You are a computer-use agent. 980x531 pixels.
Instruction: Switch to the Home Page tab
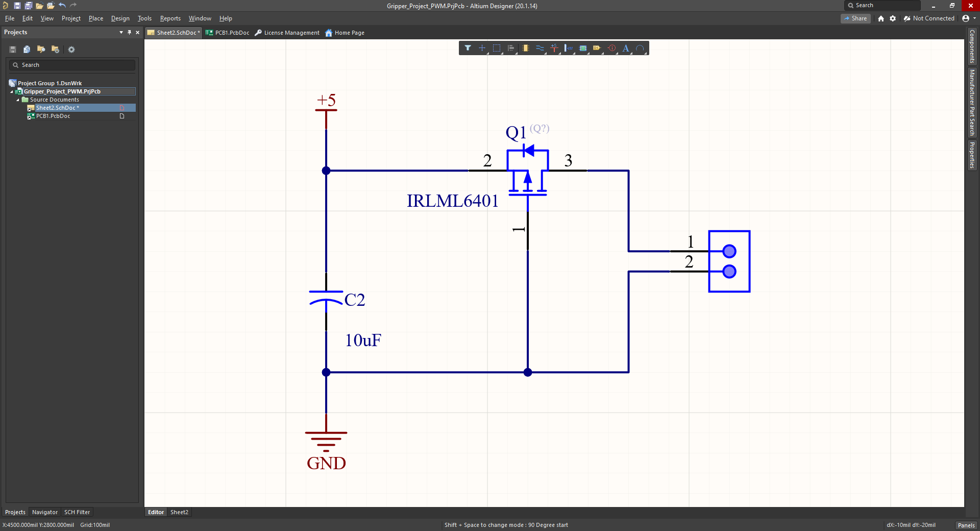coord(345,33)
